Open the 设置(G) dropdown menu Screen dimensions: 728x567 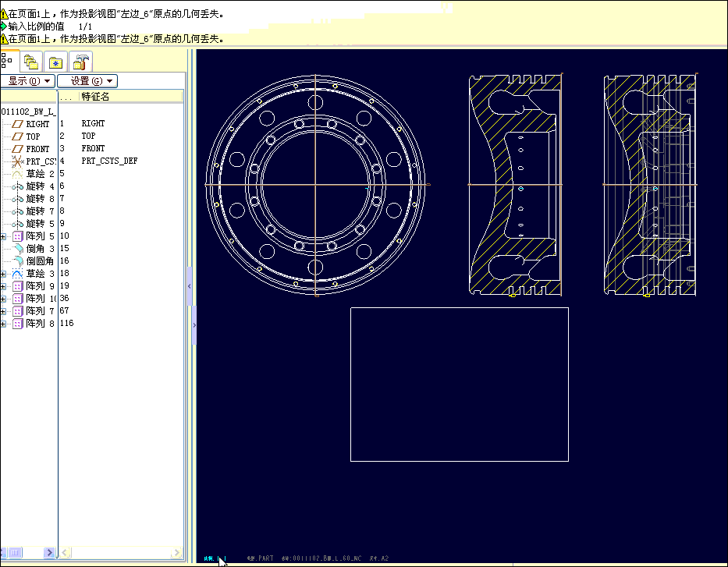pyautogui.click(x=87, y=81)
